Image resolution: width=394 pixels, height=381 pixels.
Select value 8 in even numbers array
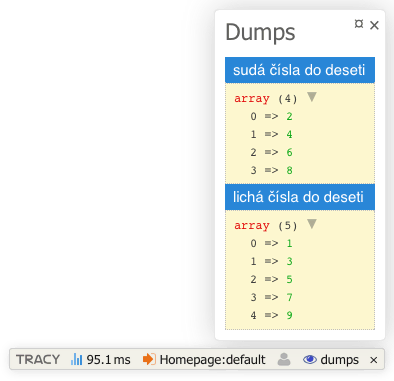tap(289, 170)
